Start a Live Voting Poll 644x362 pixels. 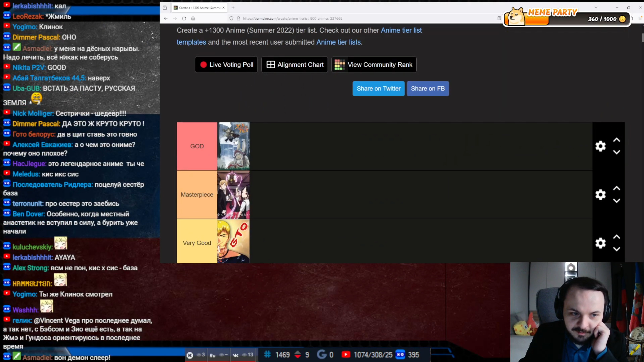click(226, 65)
